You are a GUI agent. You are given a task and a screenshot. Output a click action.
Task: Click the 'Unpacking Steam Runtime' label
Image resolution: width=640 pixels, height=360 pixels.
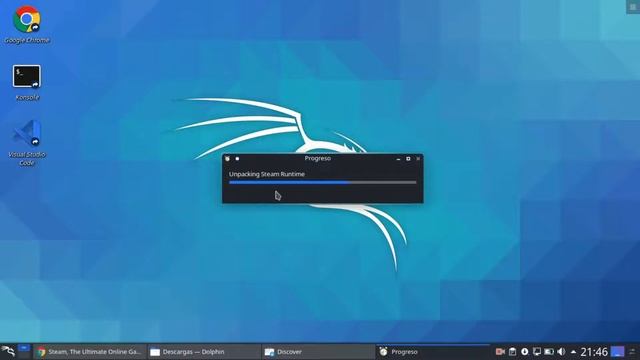267,174
